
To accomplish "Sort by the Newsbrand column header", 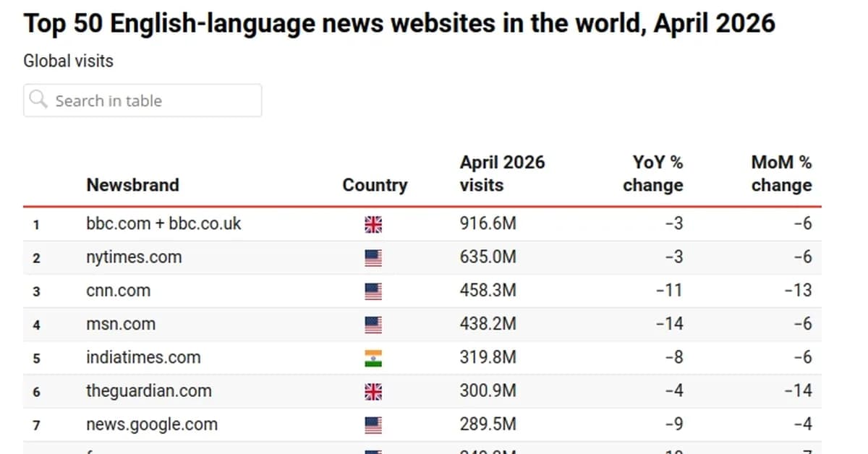I will [x=132, y=185].
